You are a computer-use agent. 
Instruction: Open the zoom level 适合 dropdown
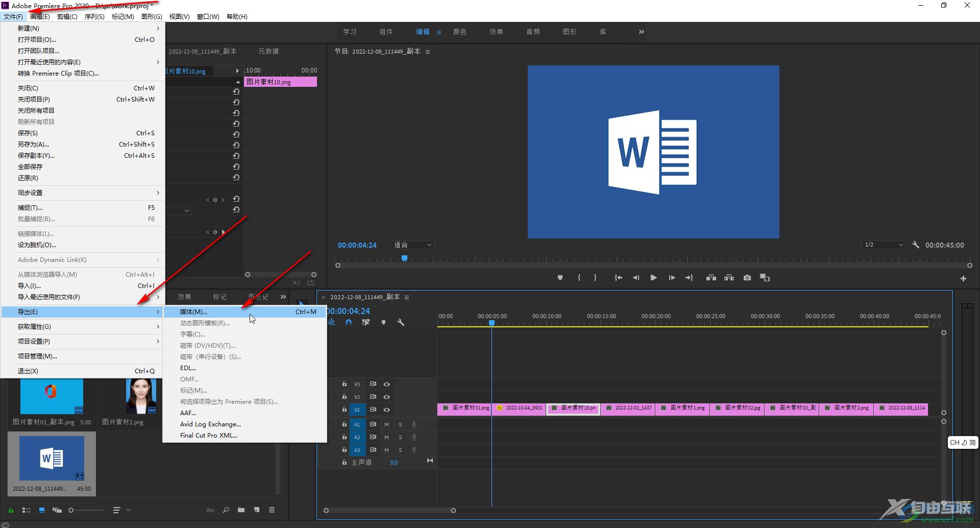[413, 245]
